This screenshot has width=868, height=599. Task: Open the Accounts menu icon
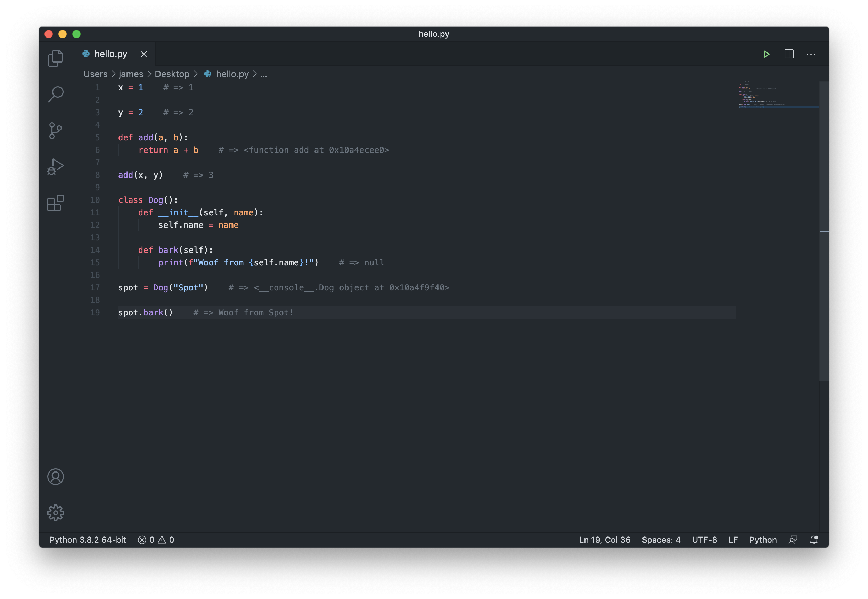[x=56, y=477]
